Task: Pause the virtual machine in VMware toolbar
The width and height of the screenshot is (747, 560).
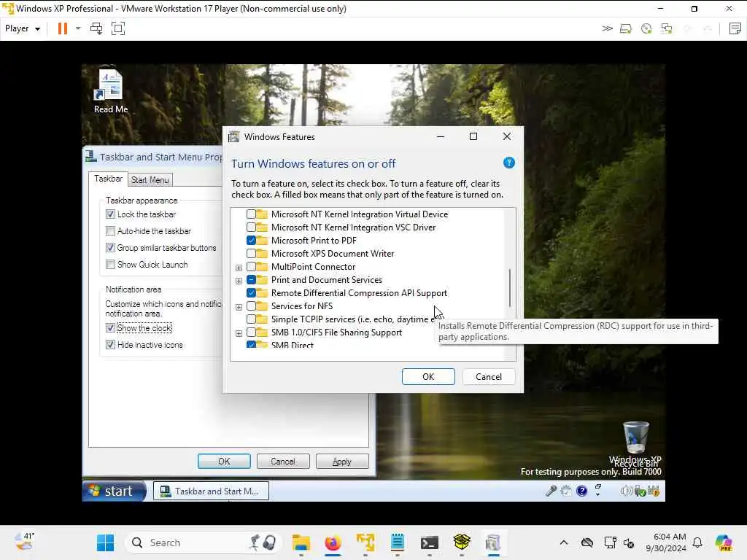Action: coord(63,28)
